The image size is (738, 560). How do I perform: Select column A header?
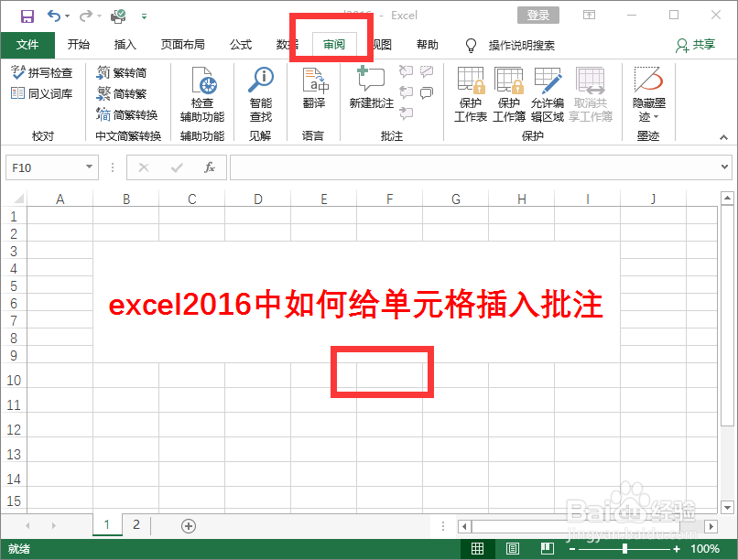(x=60, y=199)
